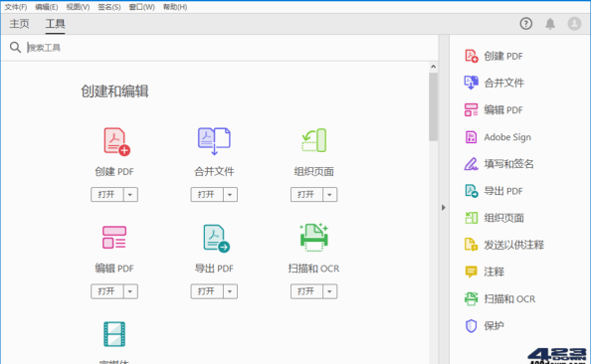Switch to the 工具 tab
591x364 pixels.
point(55,24)
